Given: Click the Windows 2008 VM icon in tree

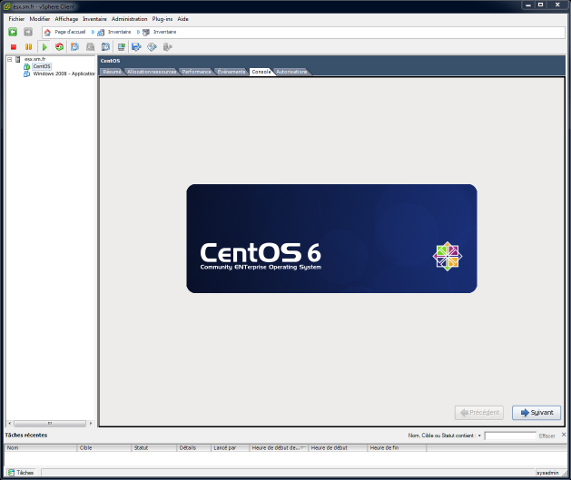Looking at the screenshot, I should (27, 74).
